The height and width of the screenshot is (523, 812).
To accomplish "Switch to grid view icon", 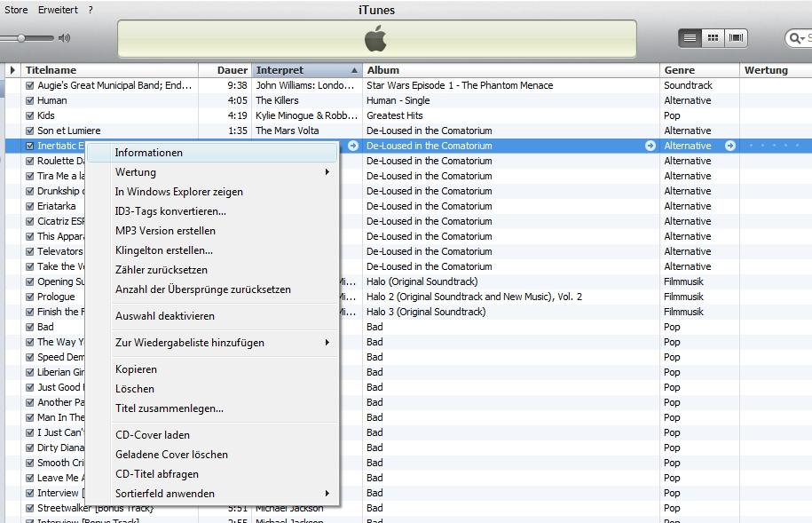I will [x=713, y=38].
